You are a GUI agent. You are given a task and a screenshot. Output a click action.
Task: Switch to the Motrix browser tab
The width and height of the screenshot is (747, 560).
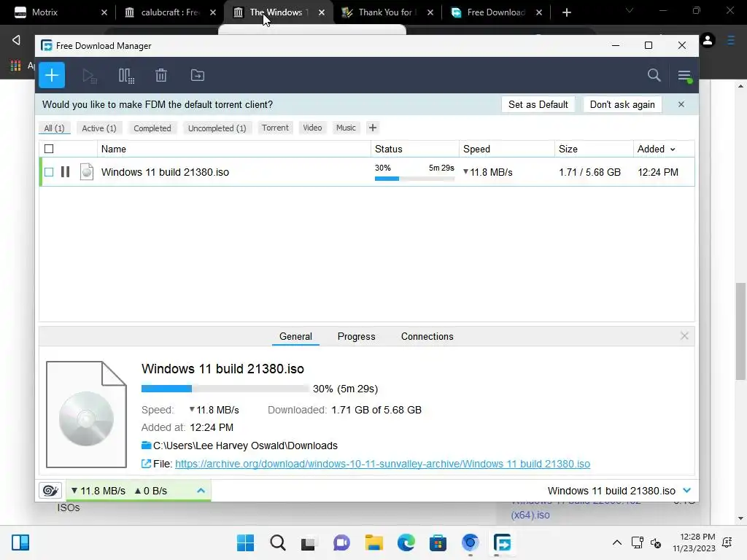click(60, 12)
